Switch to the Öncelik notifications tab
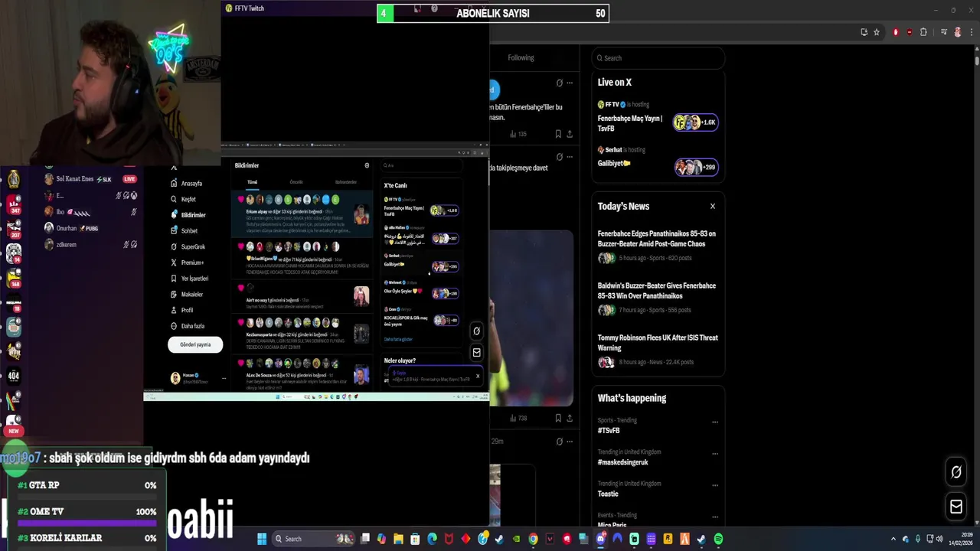This screenshot has width=980, height=551. [296, 182]
